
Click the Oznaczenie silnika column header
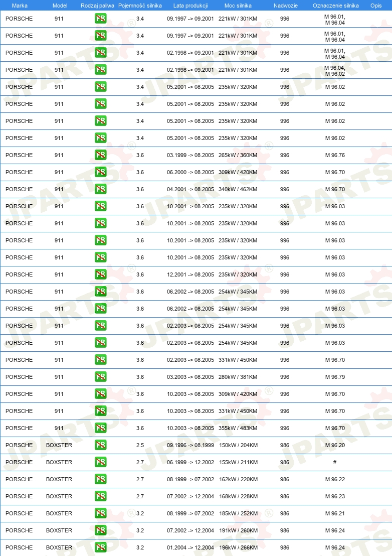(x=336, y=6)
